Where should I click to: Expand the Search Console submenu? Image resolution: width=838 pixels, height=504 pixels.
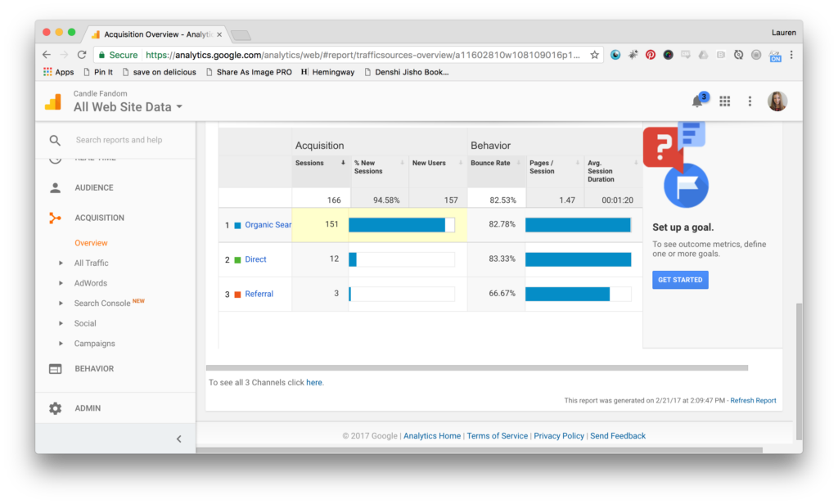pyautogui.click(x=61, y=303)
